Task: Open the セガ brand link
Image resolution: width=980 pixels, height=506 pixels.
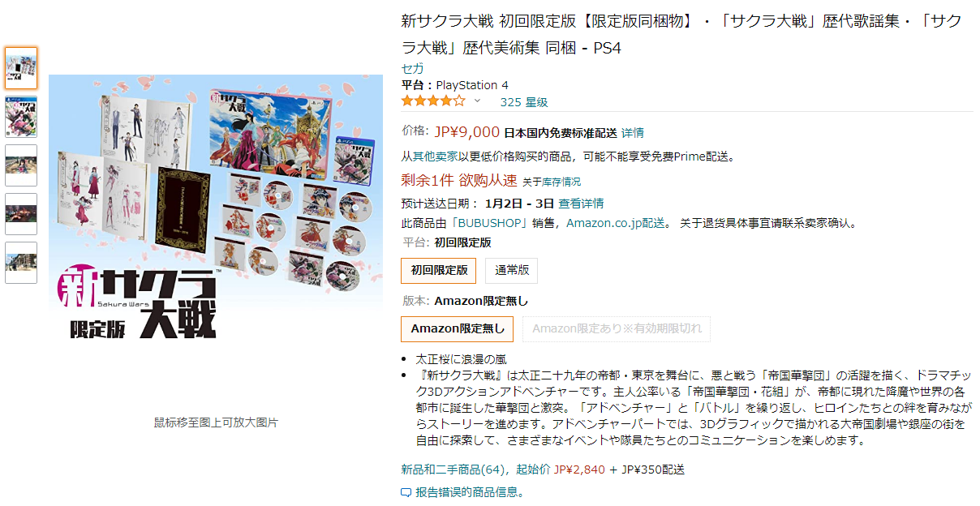Action: 412,68
